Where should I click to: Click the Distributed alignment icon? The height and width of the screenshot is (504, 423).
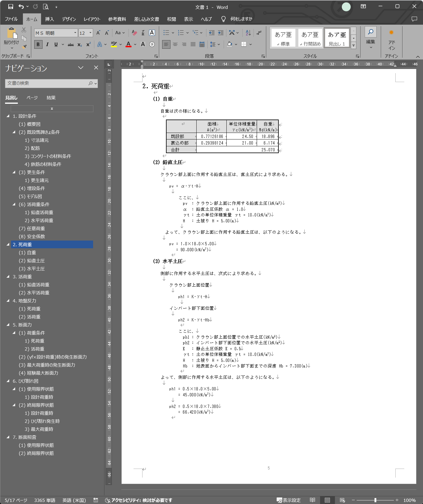(x=202, y=44)
